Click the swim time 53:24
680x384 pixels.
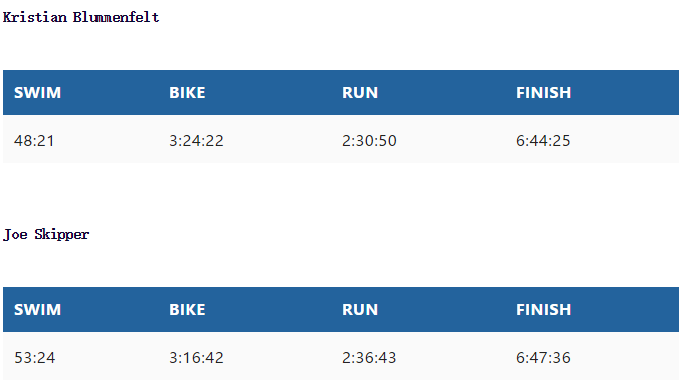(35, 358)
